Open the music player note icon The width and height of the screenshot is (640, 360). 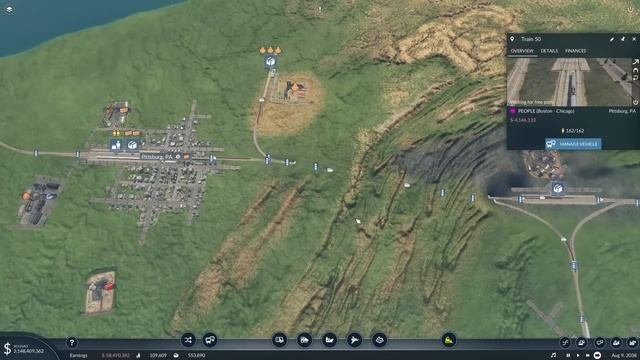[x=553, y=356]
